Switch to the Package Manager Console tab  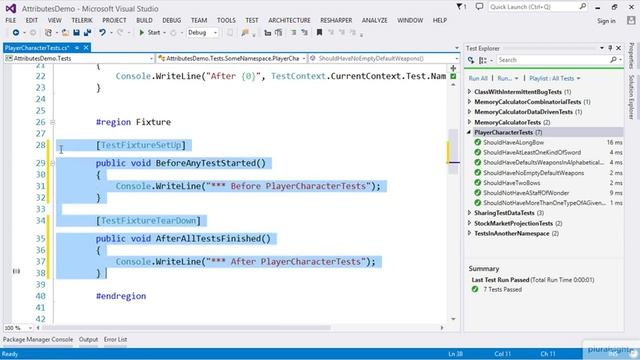[38, 340]
